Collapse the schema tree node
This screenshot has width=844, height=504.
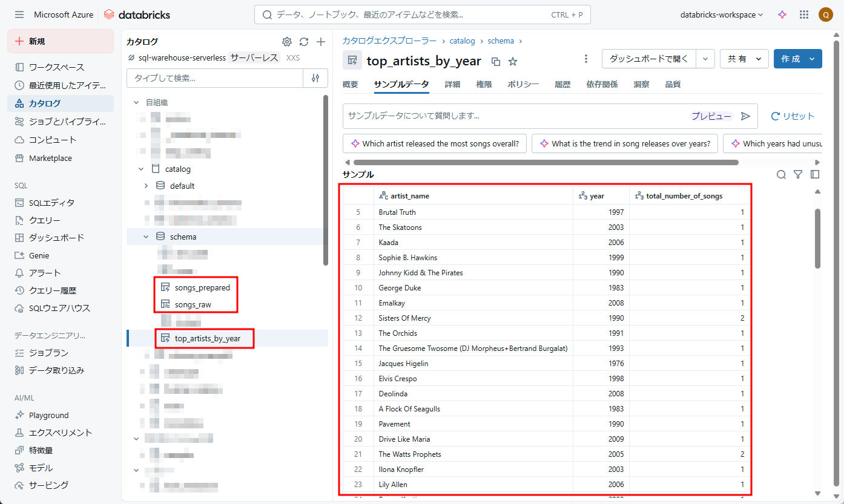pos(146,237)
